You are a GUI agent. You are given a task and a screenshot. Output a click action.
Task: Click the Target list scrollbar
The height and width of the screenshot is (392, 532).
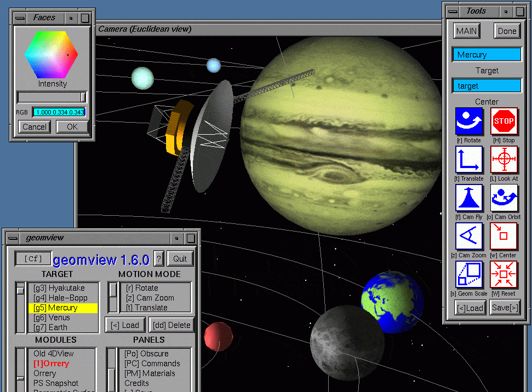tap(21, 307)
